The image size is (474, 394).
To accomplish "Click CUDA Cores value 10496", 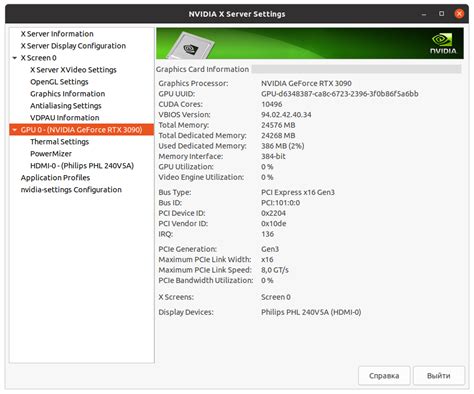I will [x=272, y=104].
